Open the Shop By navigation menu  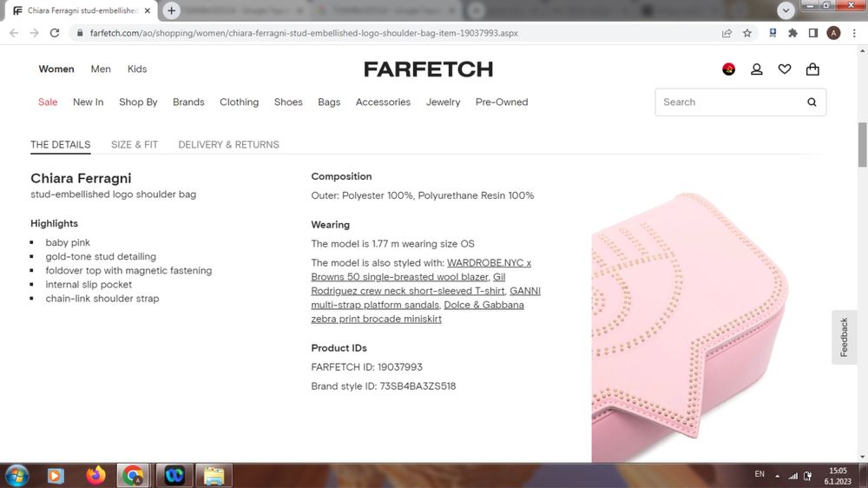point(138,102)
